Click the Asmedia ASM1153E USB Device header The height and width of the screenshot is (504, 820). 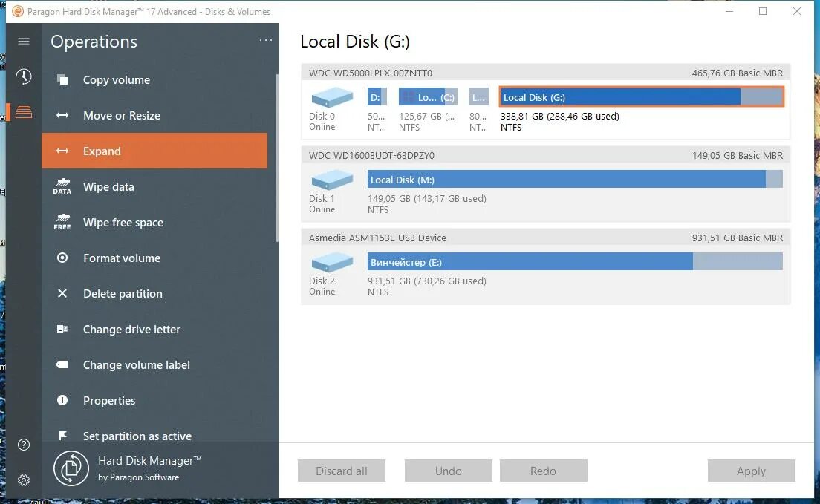[545, 238]
